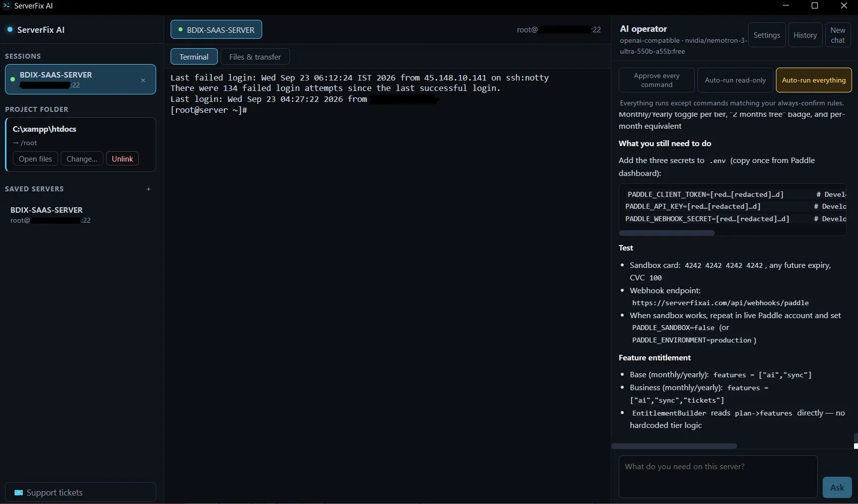Maximize the ServerFix AI window
The width and height of the screenshot is (858, 504).
815,5
